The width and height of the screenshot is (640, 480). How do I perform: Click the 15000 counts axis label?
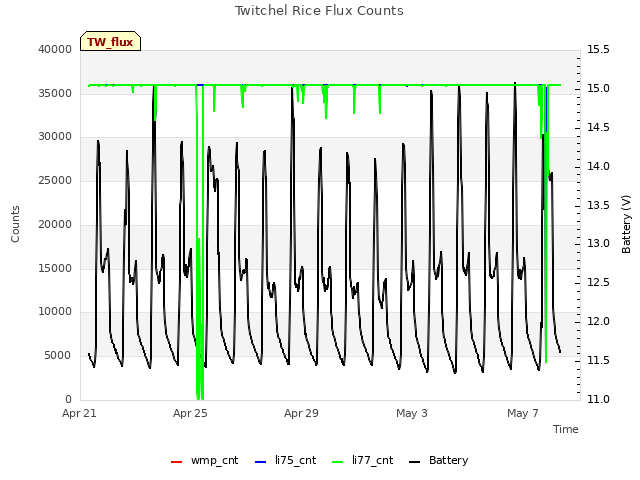pos(55,268)
